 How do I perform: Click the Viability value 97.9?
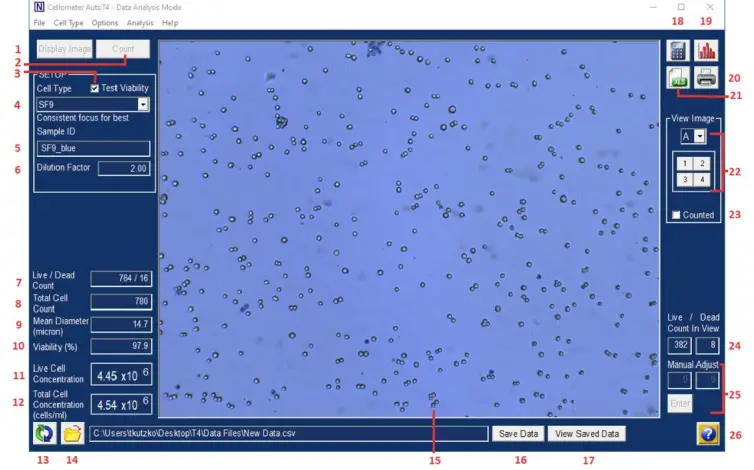click(x=121, y=346)
